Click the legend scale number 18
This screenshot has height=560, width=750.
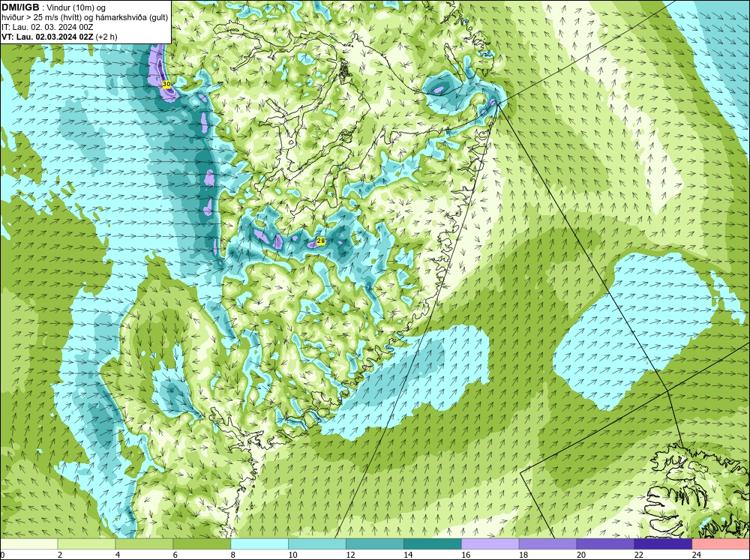(x=523, y=555)
